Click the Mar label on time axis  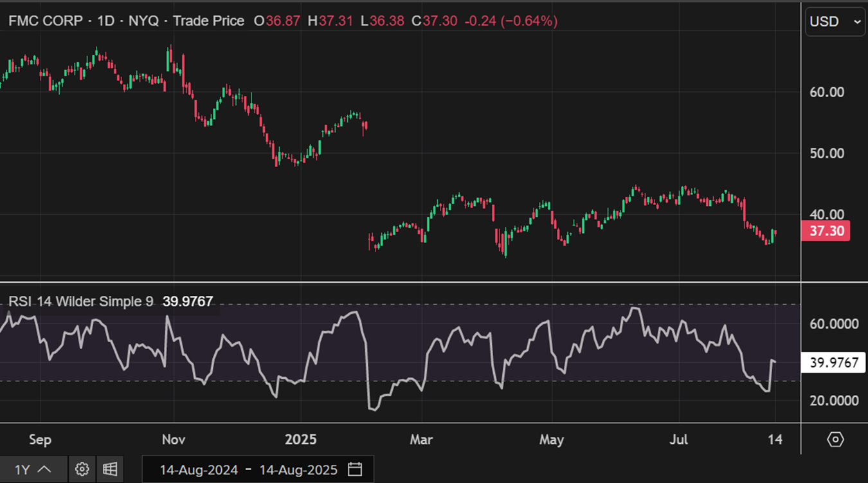421,440
